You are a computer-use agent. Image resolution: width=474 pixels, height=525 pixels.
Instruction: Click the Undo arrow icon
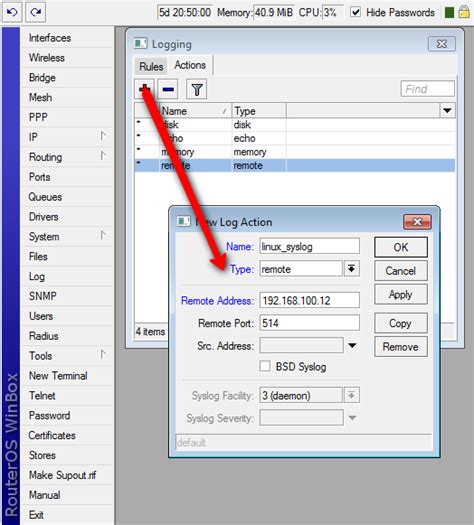point(12,12)
